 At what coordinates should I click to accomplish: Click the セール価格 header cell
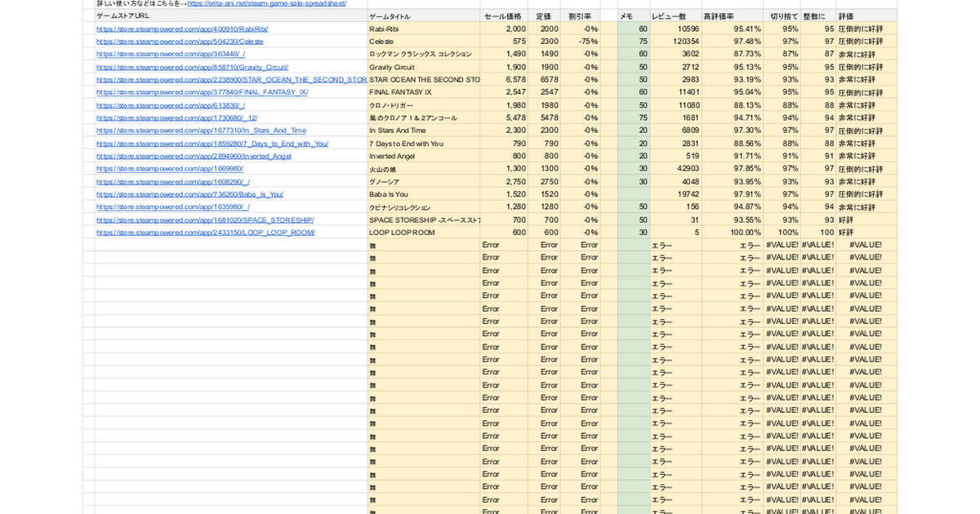click(x=502, y=16)
